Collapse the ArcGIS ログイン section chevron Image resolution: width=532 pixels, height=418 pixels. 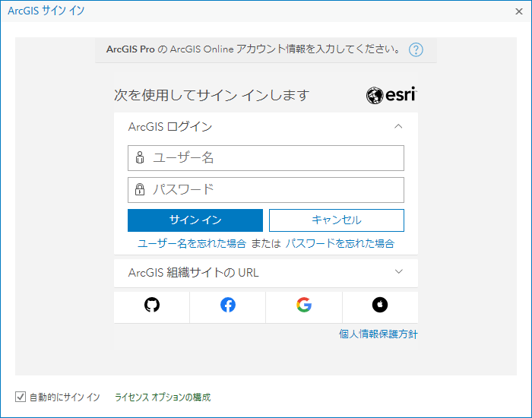pyautogui.click(x=398, y=127)
